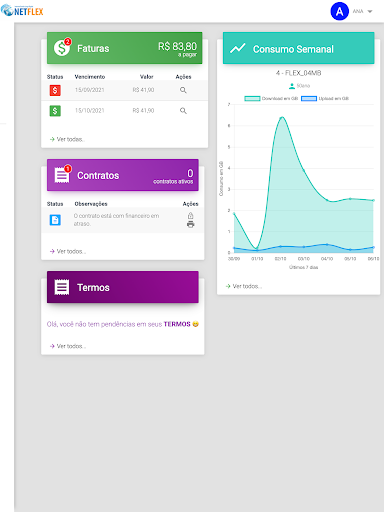Toggle Download em GB legend series
This screenshot has width=384, height=512.
[271, 98]
